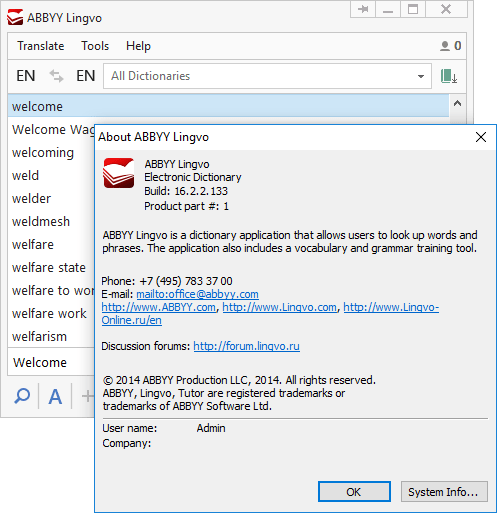Viewport: 497px width, 513px height.
Task: Select the 'welder' list entry
Action: pyautogui.click(x=51, y=198)
